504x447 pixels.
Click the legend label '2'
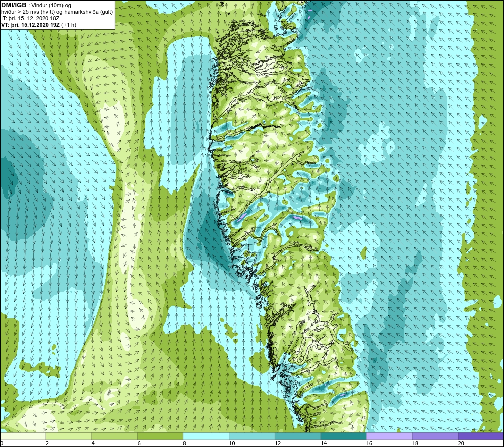click(x=47, y=444)
